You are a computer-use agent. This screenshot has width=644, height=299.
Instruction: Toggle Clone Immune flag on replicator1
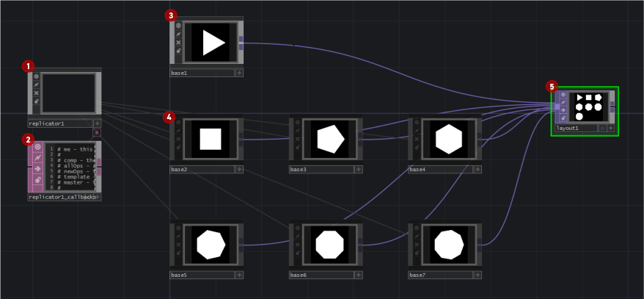[36, 84]
